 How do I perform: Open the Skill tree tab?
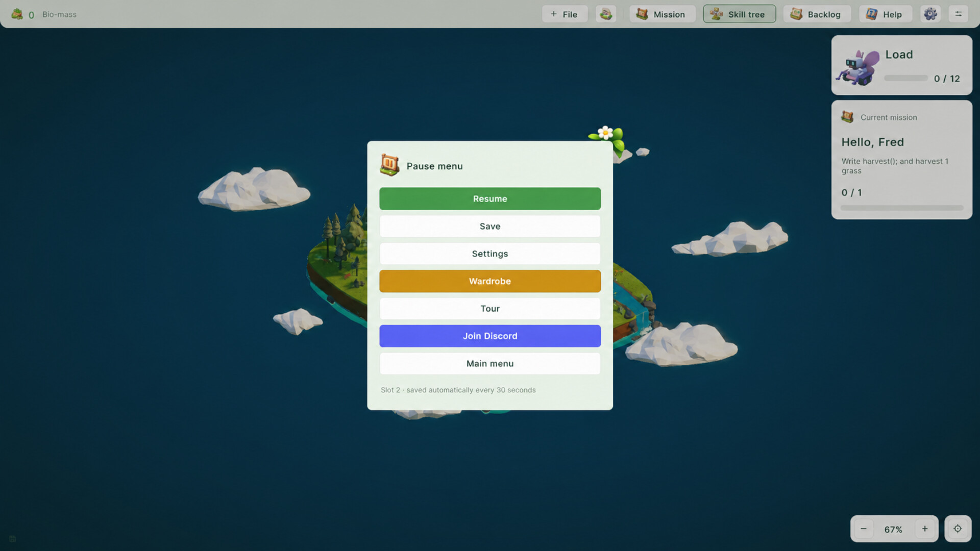739,14
